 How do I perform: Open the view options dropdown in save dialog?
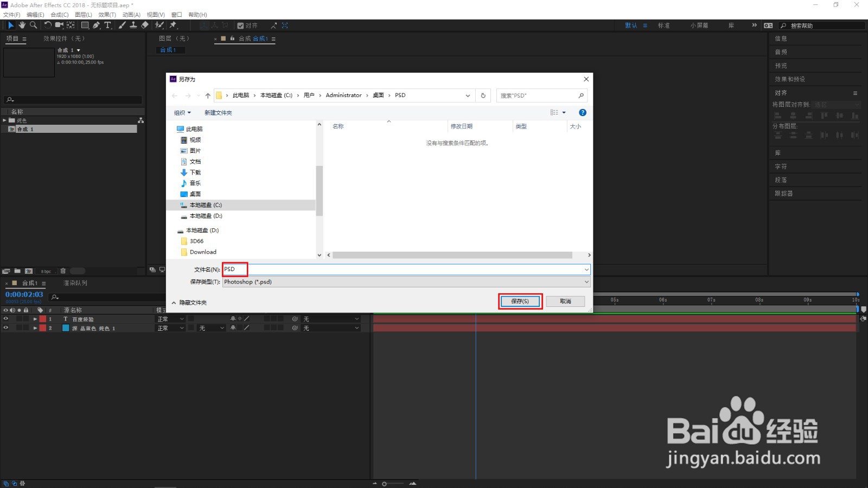coord(564,113)
